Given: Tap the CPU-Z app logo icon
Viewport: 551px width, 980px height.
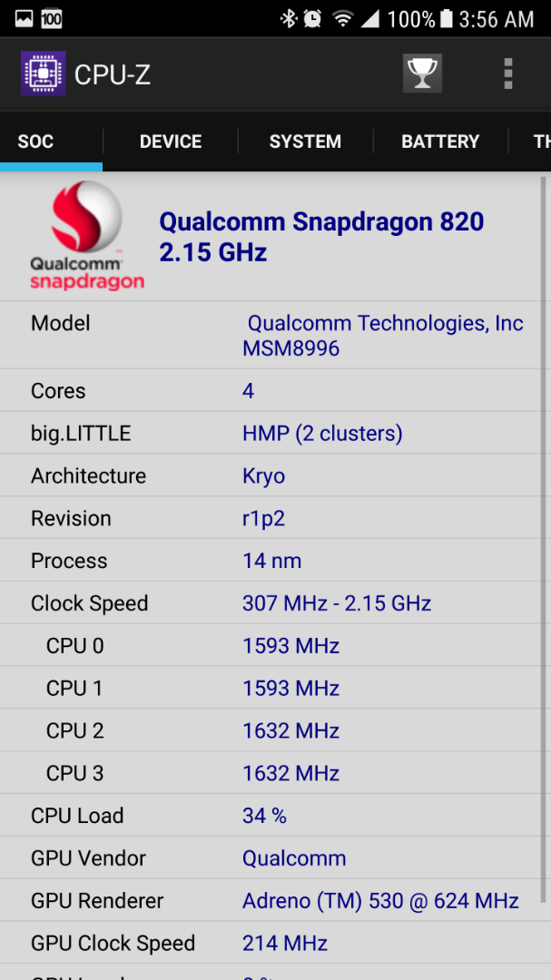Looking at the screenshot, I should [44, 73].
